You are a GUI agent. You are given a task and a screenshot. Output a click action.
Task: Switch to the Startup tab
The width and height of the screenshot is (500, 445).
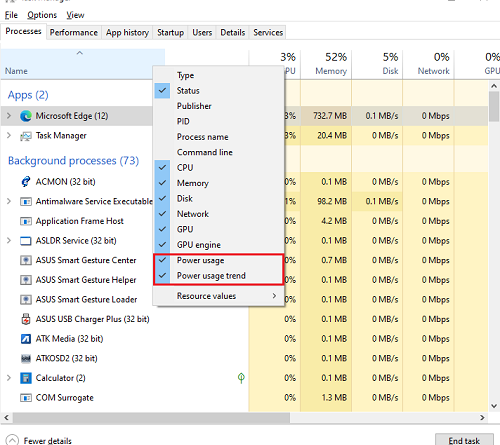170,32
